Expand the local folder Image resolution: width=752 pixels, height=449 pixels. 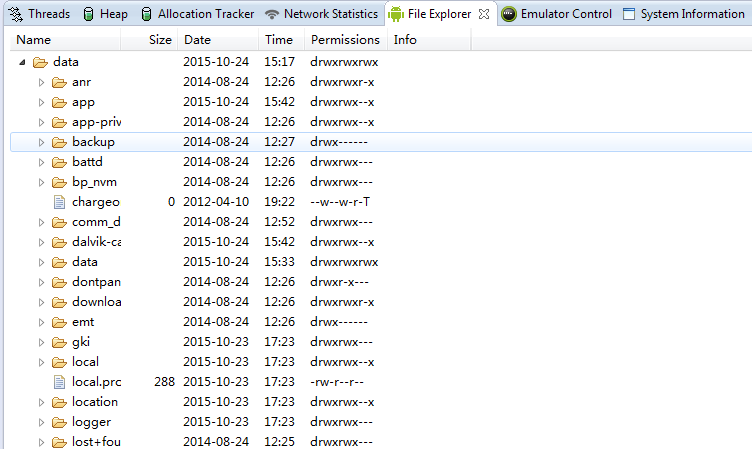pos(41,362)
